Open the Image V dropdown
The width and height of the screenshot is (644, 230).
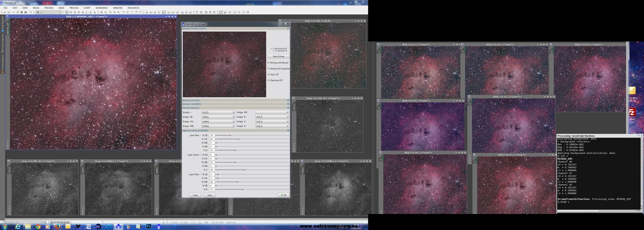pyautogui.click(x=272, y=121)
